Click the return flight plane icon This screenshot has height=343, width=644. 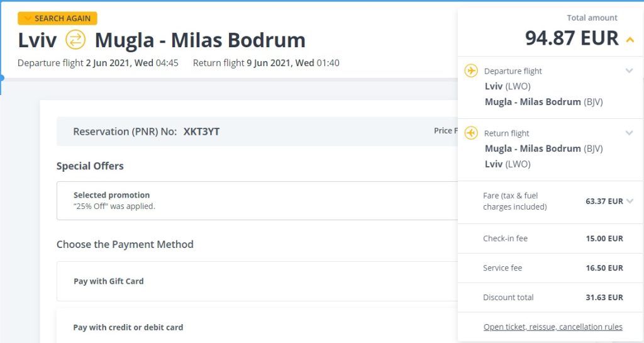coord(471,133)
